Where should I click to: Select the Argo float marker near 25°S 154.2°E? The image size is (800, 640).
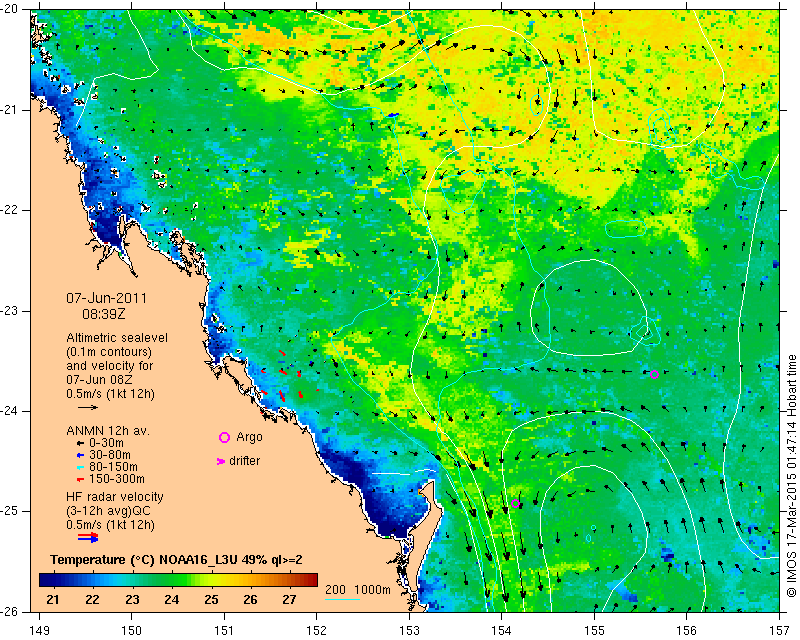(x=515, y=504)
